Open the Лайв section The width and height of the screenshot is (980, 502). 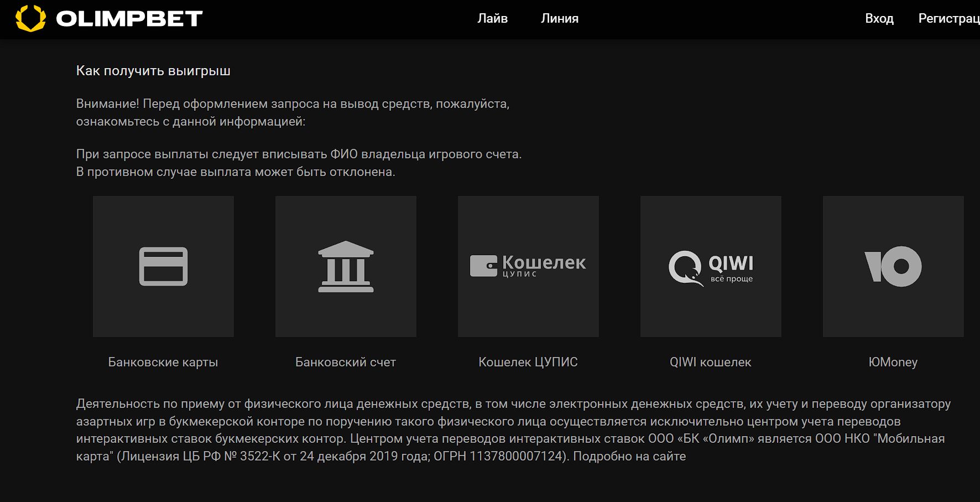tap(492, 18)
